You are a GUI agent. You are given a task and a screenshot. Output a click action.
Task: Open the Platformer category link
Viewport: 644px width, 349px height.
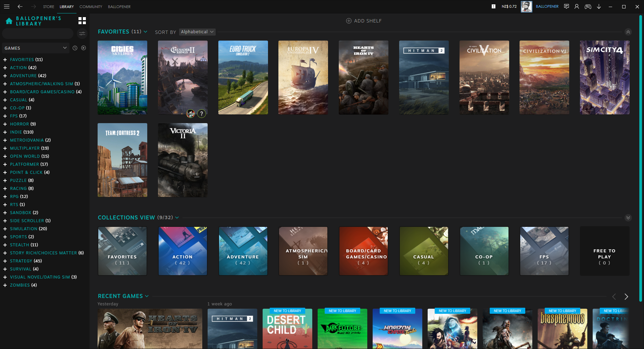click(24, 164)
